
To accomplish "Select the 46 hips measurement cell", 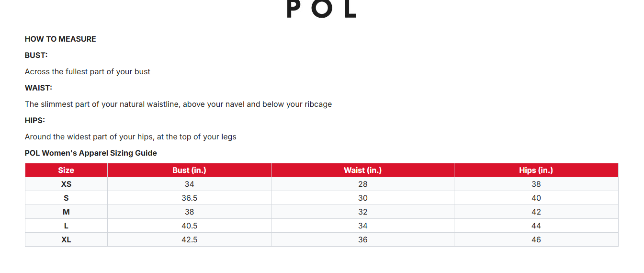I will (x=536, y=240).
